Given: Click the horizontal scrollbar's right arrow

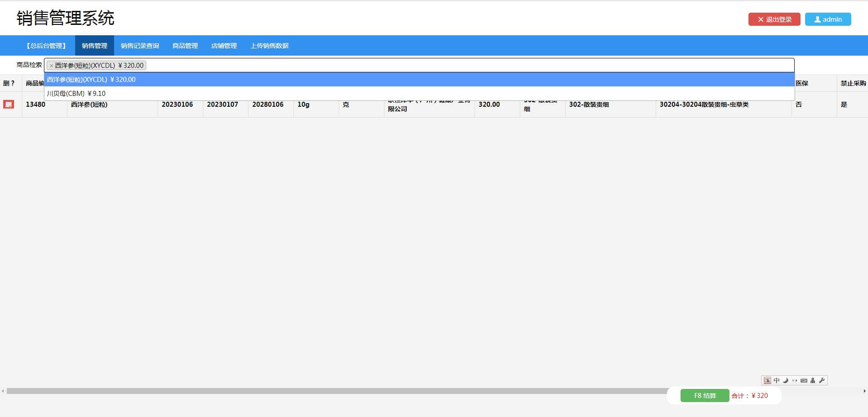Looking at the screenshot, I should pos(864,391).
